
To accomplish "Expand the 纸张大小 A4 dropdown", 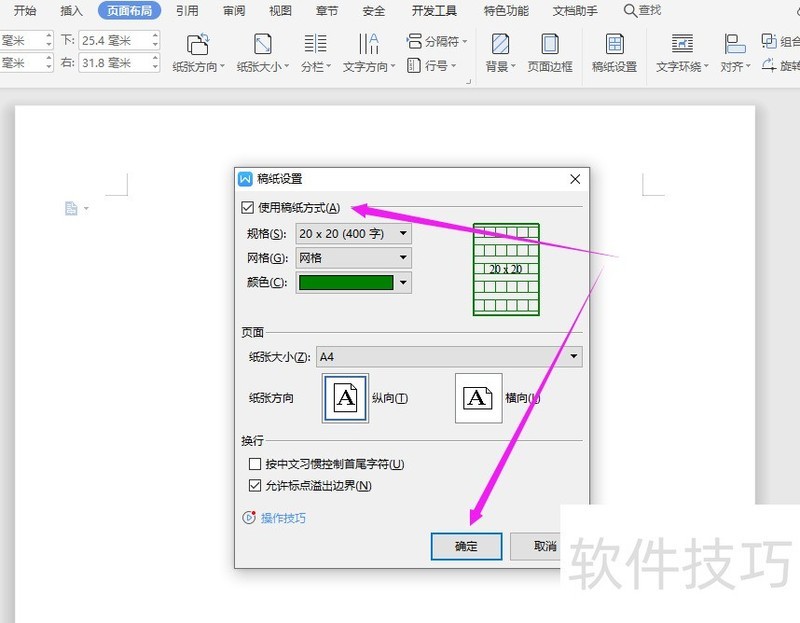I will tap(449, 356).
